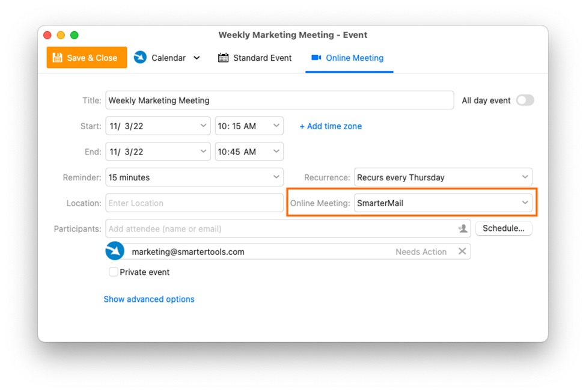Viewport: 586px width, 392px height.
Task: Click the Calendar account logo icon
Action: coord(140,58)
